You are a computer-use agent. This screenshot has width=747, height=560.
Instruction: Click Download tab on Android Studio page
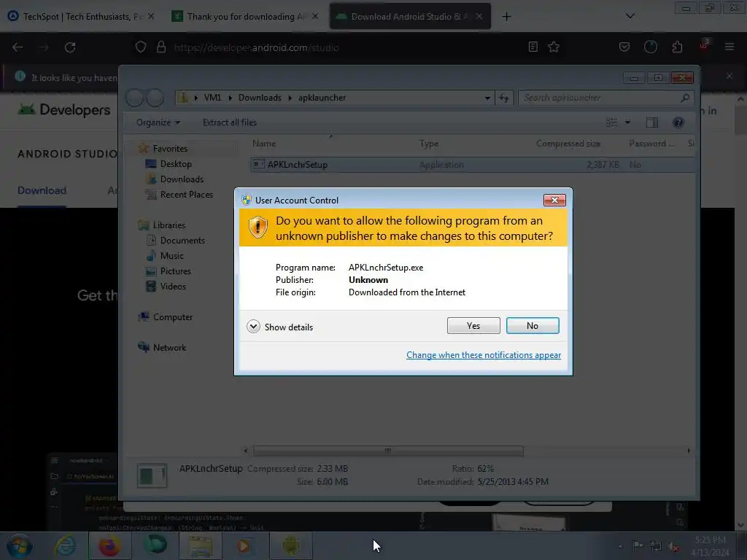click(x=42, y=190)
